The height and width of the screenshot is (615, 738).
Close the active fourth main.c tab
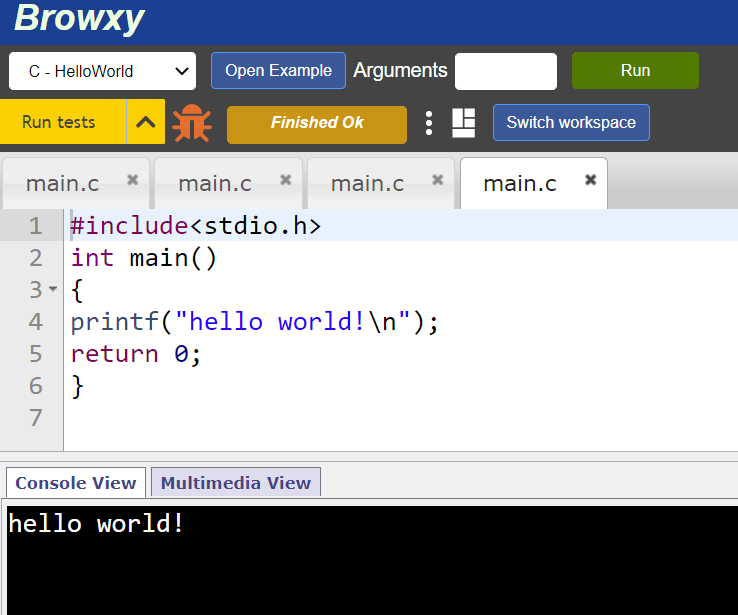point(590,180)
